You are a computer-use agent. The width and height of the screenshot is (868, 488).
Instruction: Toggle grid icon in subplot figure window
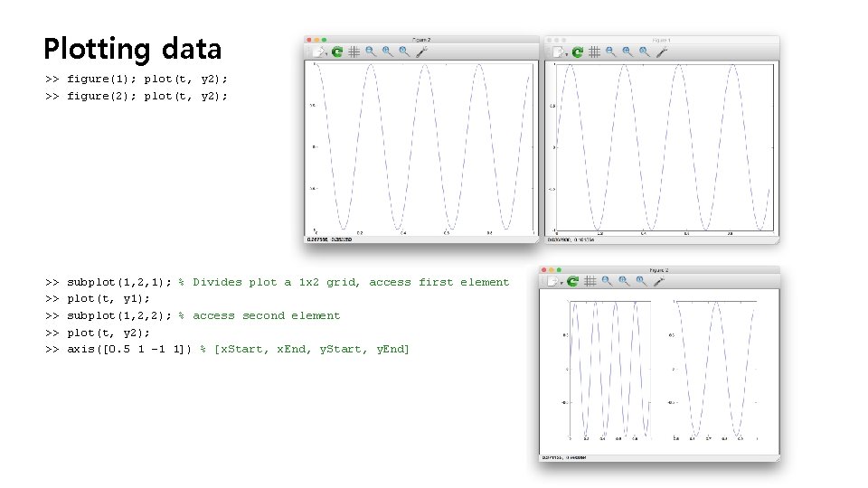coord(590,281)
